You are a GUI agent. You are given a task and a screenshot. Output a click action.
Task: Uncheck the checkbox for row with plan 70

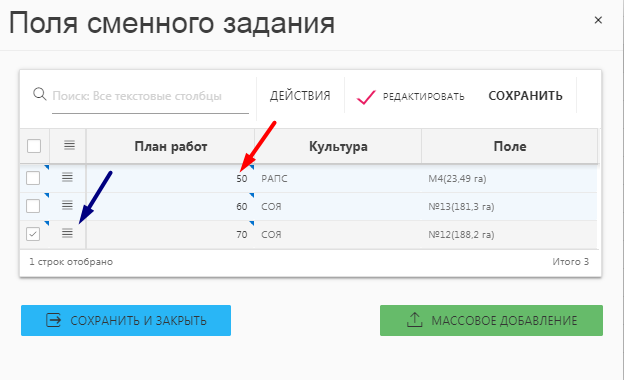[x=33, y=234]
